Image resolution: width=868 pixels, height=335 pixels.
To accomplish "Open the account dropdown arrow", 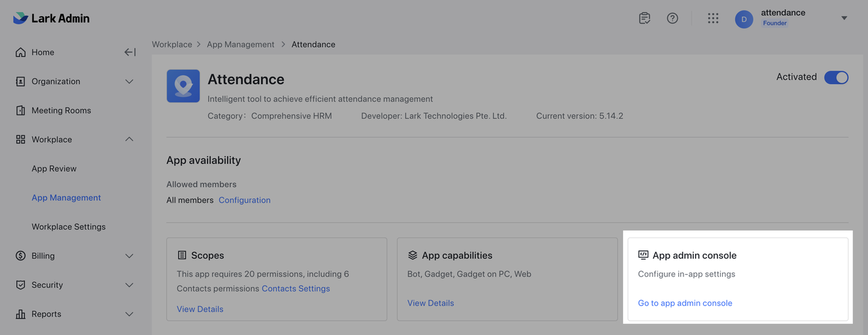I will (844, 18).
